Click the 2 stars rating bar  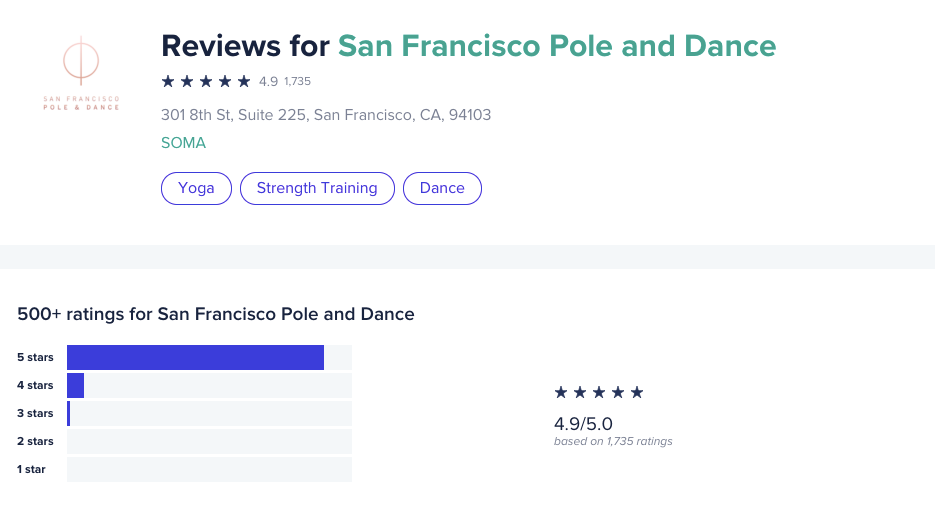click(209, 441)
